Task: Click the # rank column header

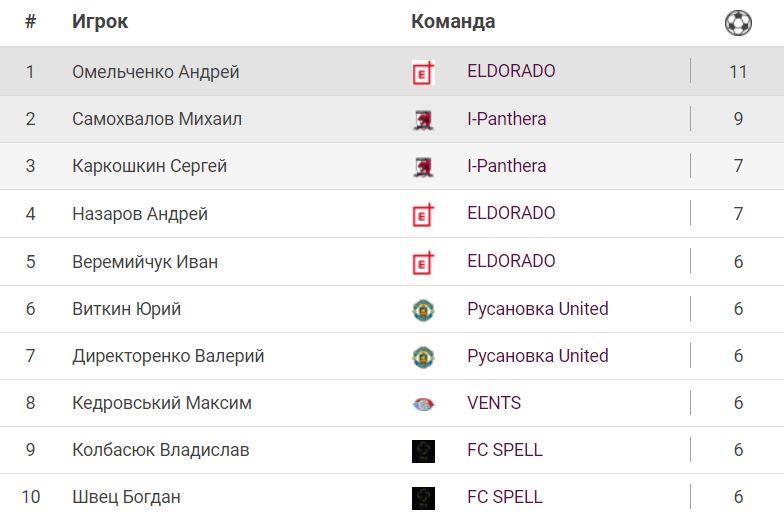Action: tap(30, 21)
